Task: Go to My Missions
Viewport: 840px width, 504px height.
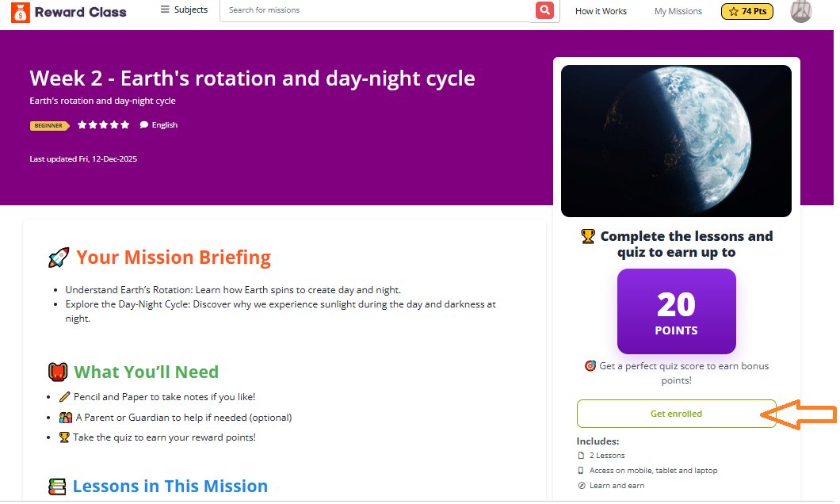Action: 678,11
